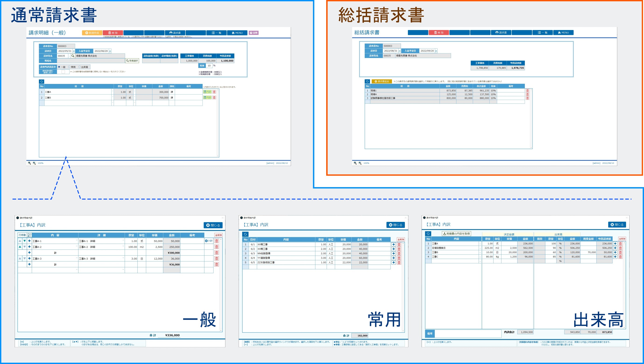Screen dimensions: 644x364
Task: Delete 現場A row in 総括請求書
Action: (527, 94)
